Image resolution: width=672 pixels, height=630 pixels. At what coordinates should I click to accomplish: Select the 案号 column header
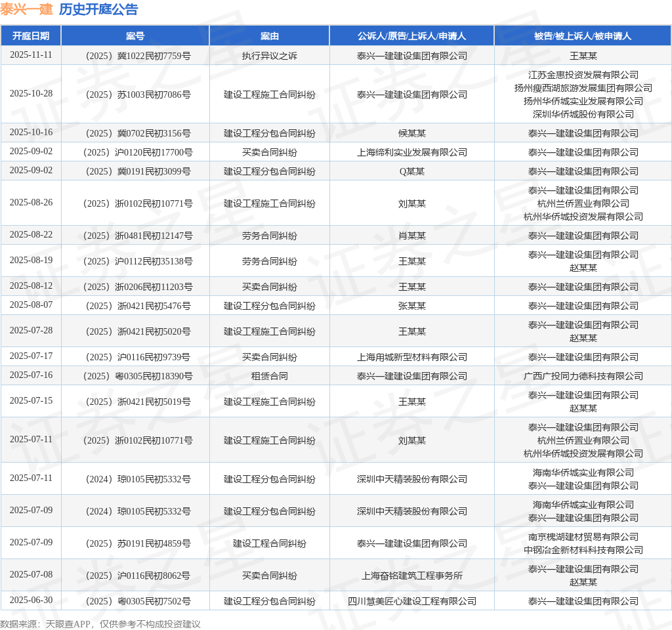(135, 36)
